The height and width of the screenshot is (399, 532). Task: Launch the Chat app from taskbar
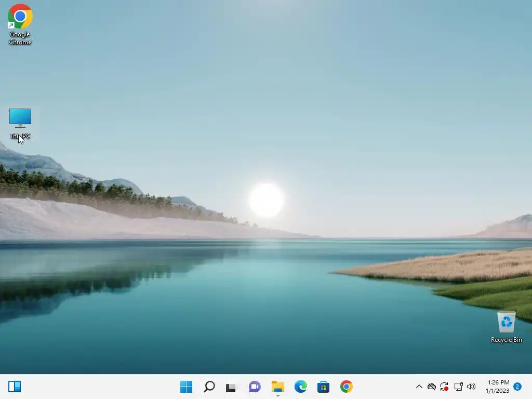pyautogui.click(x=255, y=387)
